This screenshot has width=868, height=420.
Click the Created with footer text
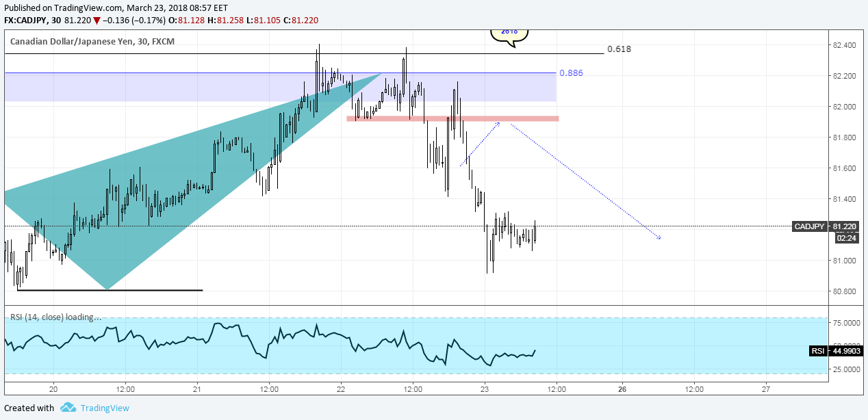point(29,408)
